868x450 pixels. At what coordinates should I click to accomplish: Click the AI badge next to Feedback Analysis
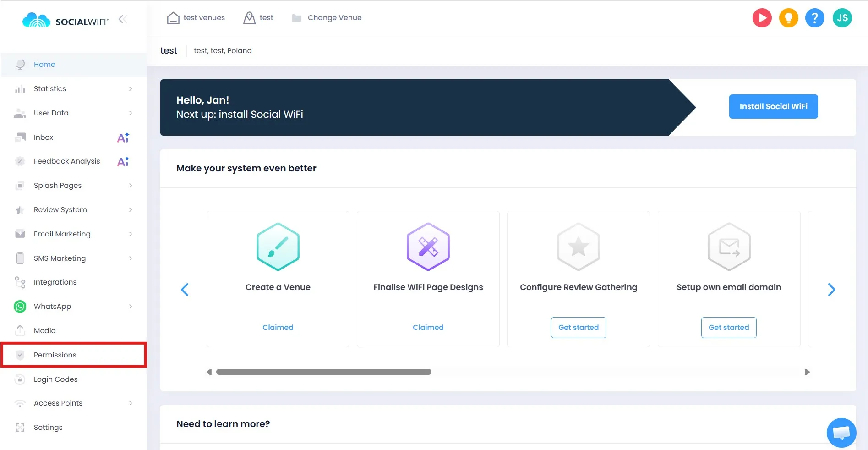[x=123, y=161]
